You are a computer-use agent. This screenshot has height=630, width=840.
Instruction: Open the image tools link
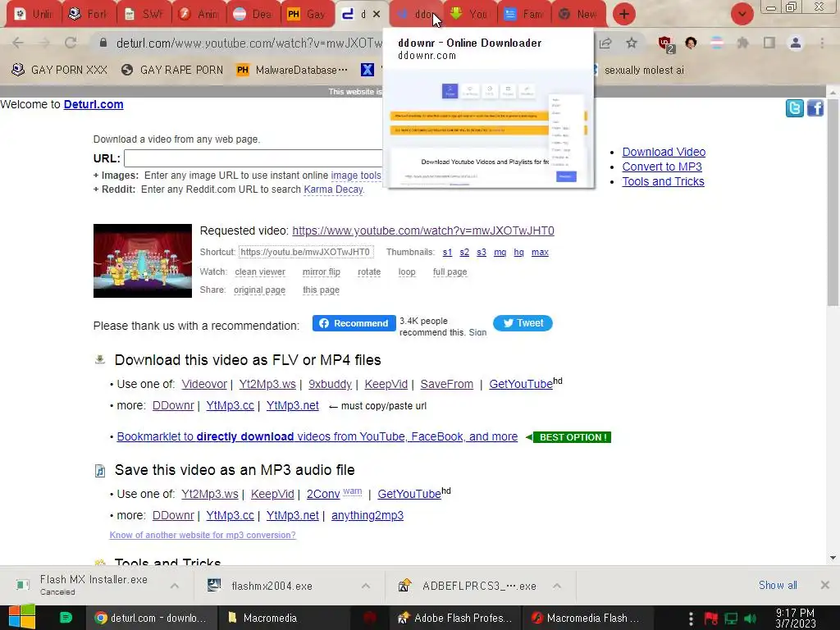tap(356, 176)
